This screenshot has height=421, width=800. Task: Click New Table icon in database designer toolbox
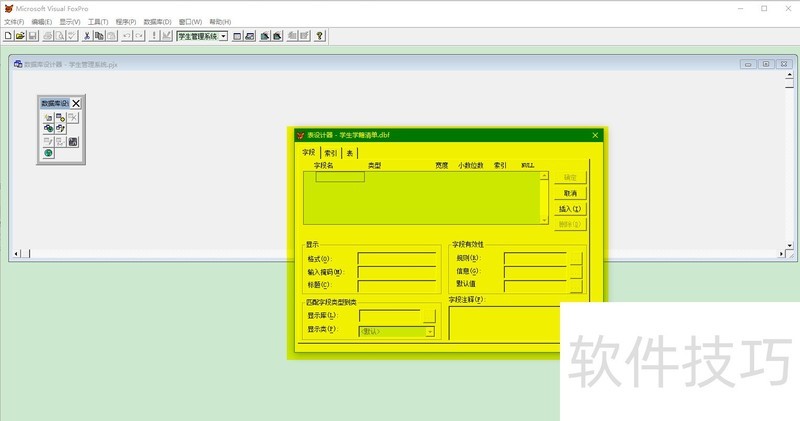[48, 117]
